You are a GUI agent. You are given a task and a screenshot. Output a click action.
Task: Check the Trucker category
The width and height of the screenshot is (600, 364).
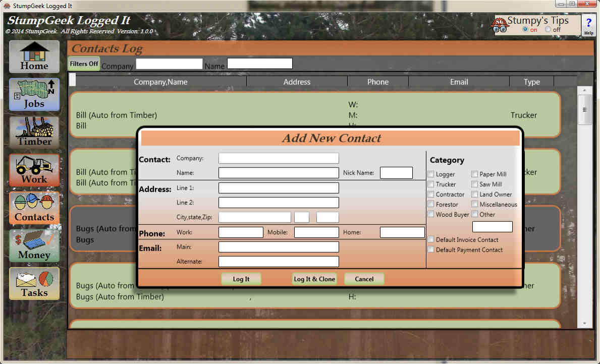(x=431, y=185)
